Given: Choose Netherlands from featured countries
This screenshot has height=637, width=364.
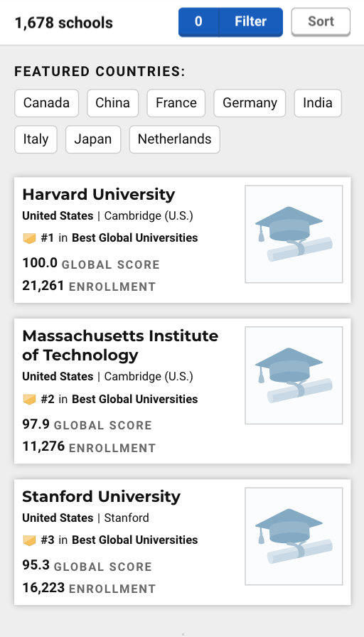Looking at the screenshot, I should pos(175,139).
